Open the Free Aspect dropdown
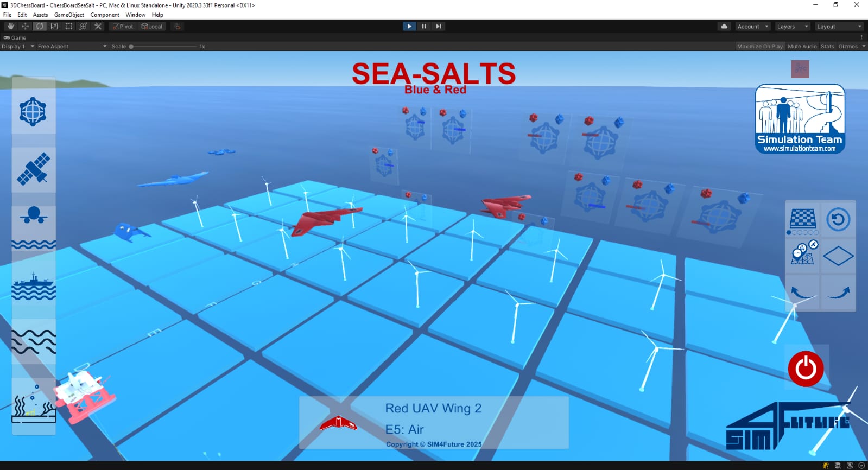This screenshot has height=470, width=868. (x=72, y=47)
